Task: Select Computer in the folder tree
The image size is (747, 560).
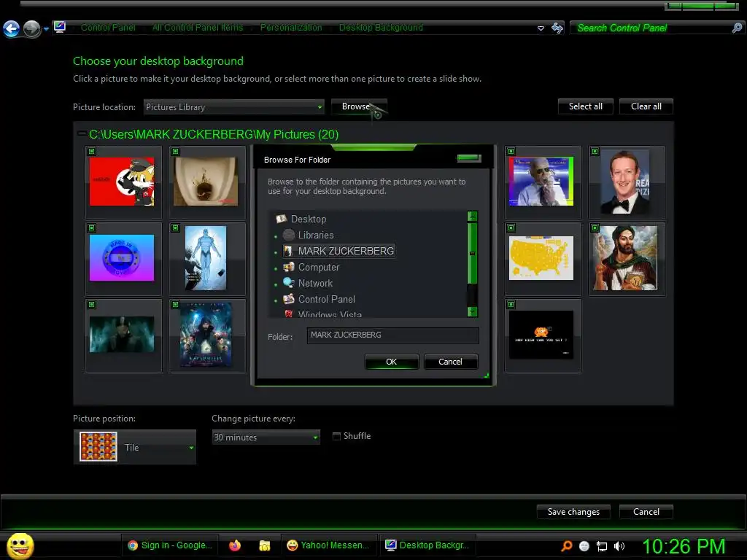Action: [319, 267]
